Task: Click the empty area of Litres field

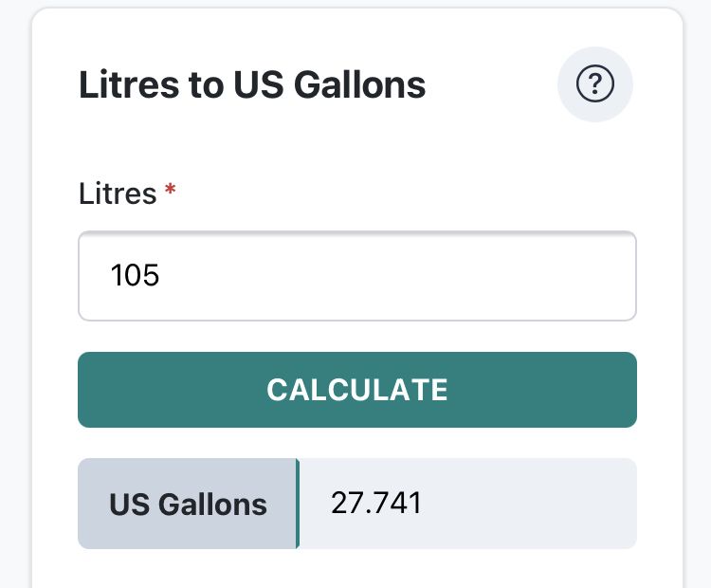Action: click(x=427, y=276)
